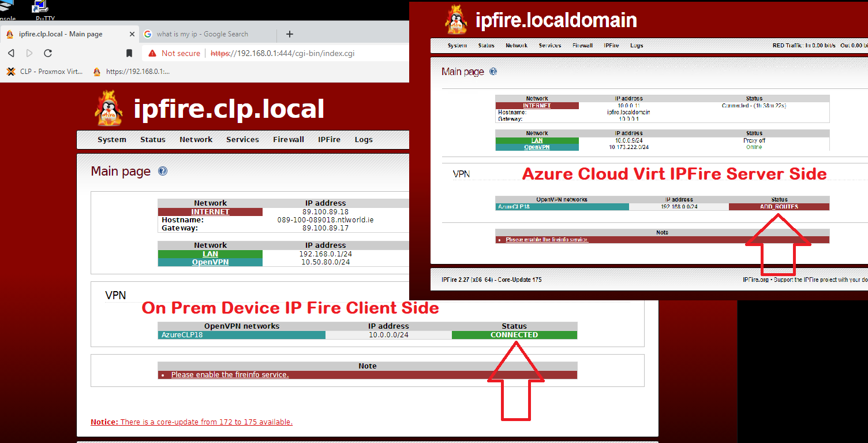
Task: Open the Logs menu on ipfire.localdomain
Action: 637,46
